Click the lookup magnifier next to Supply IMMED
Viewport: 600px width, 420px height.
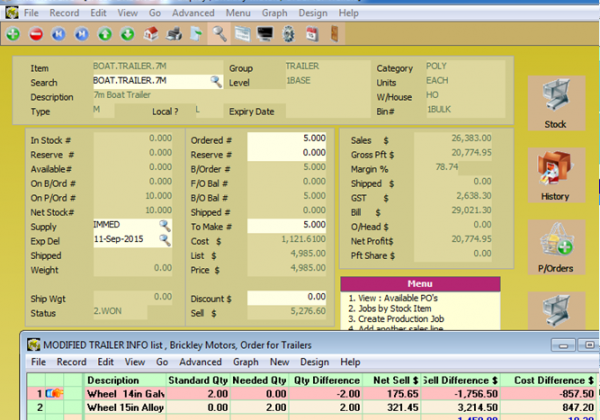(165, 225)
